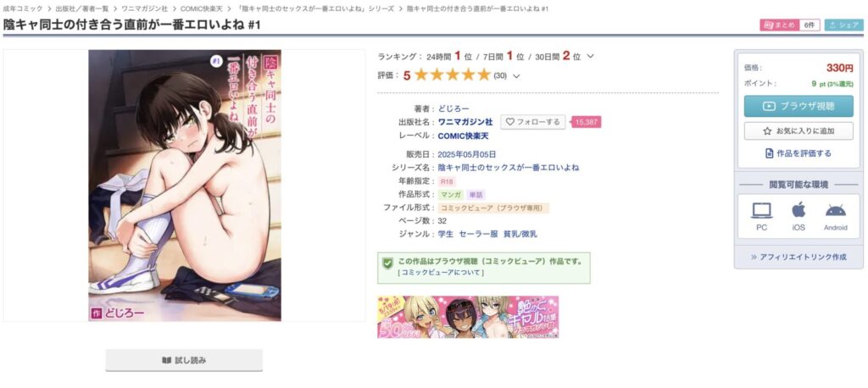Image resolution: width=868 pixels, height=388 pixels.
Task: Click the ブラウザ視聴 play button
Action: click(798, 106)
